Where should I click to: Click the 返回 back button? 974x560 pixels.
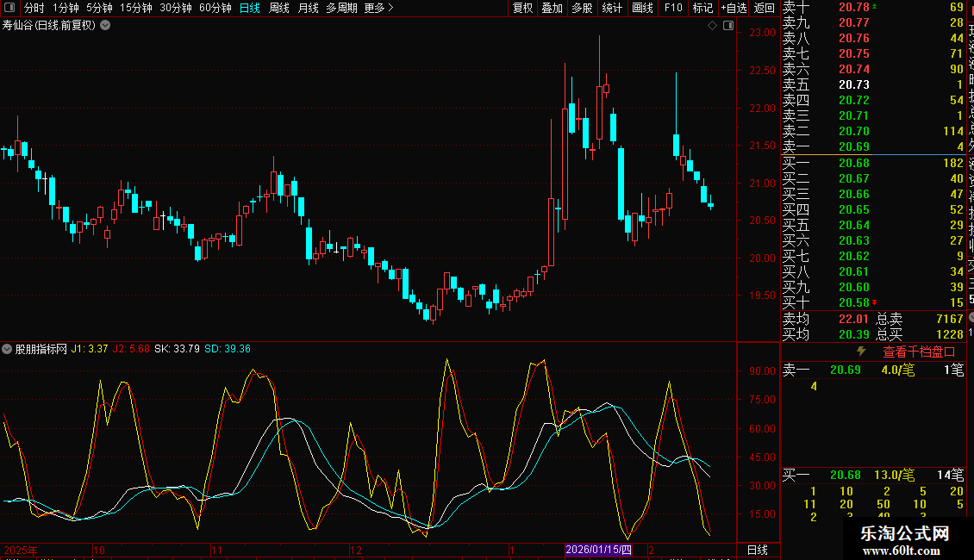(764, 8)
